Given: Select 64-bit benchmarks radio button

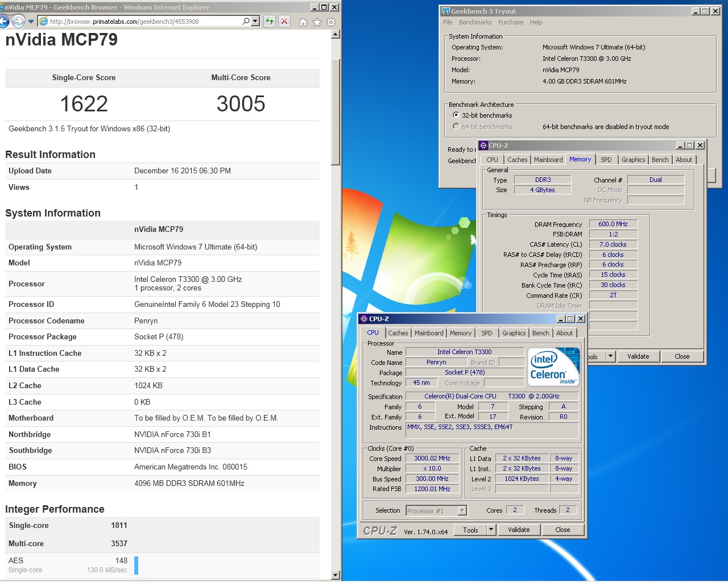Looking at the screenshot, I should (x=456, y=126).
